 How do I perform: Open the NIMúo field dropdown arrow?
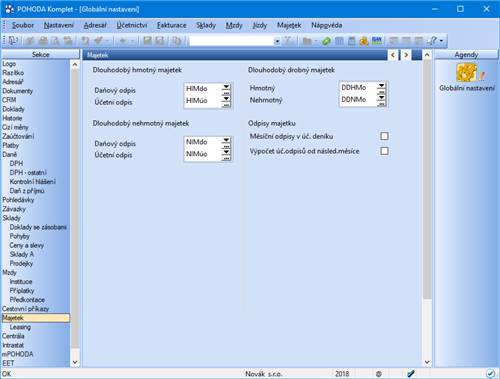[x=226, y=152]
